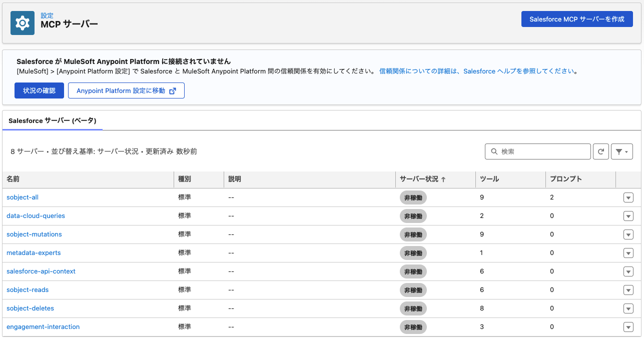The height and width of the screenshot is (340, 644).
Task: Open row actions menu for salesforce-api-context
Action: (628, 271)
